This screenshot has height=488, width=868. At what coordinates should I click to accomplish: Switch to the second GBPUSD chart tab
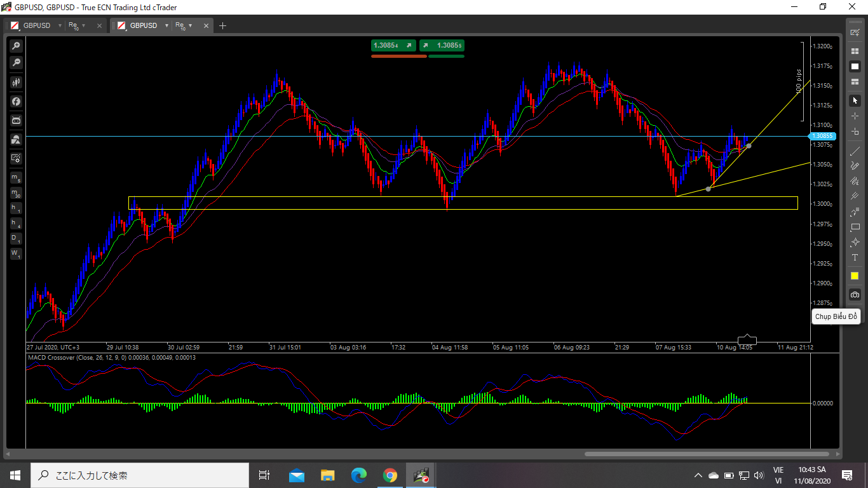pyautogui.click(x=144, y=25)
